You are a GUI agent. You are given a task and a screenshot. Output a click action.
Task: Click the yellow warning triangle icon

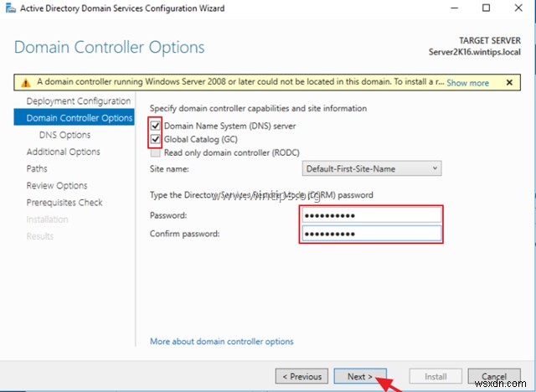point(26,83)
